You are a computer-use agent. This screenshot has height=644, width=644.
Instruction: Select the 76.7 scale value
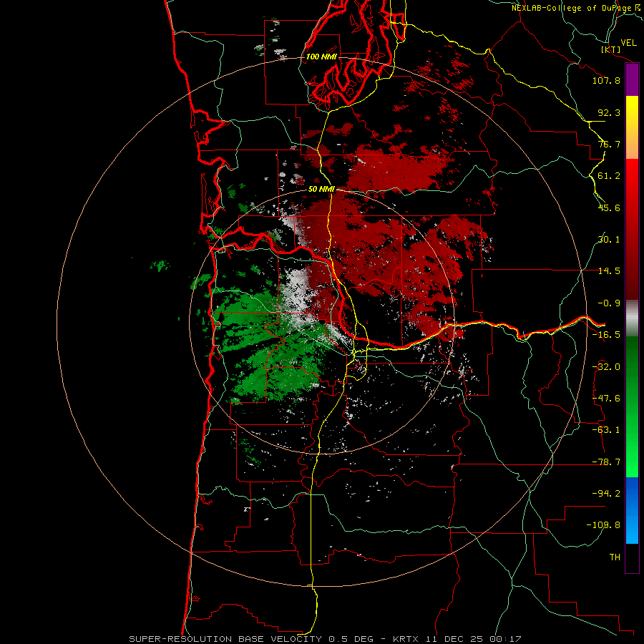609,144
